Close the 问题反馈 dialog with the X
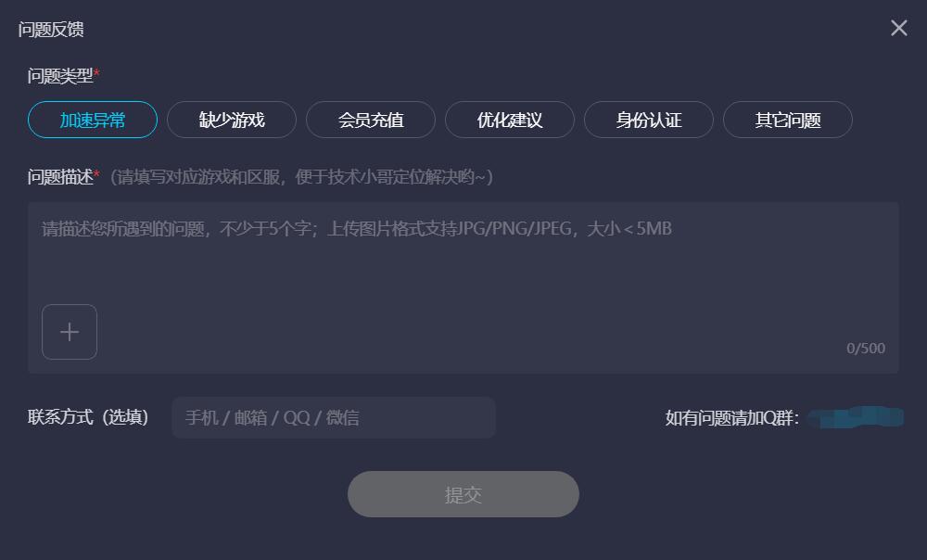The image size is (927, 560). point(898,28)
